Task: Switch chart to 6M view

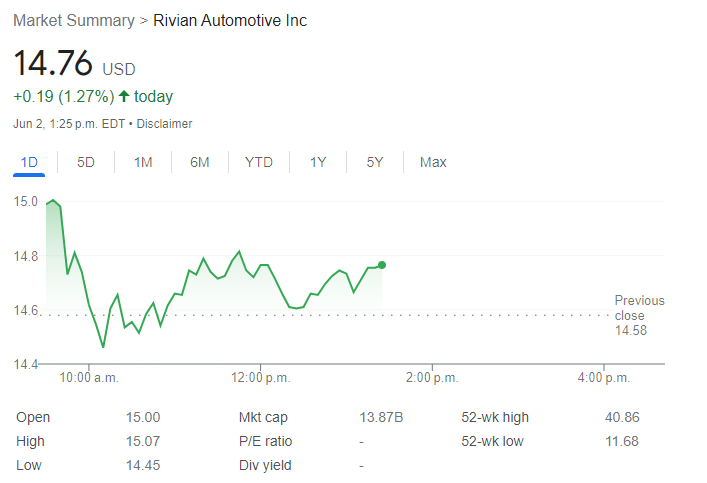Action: pos(200,162)
